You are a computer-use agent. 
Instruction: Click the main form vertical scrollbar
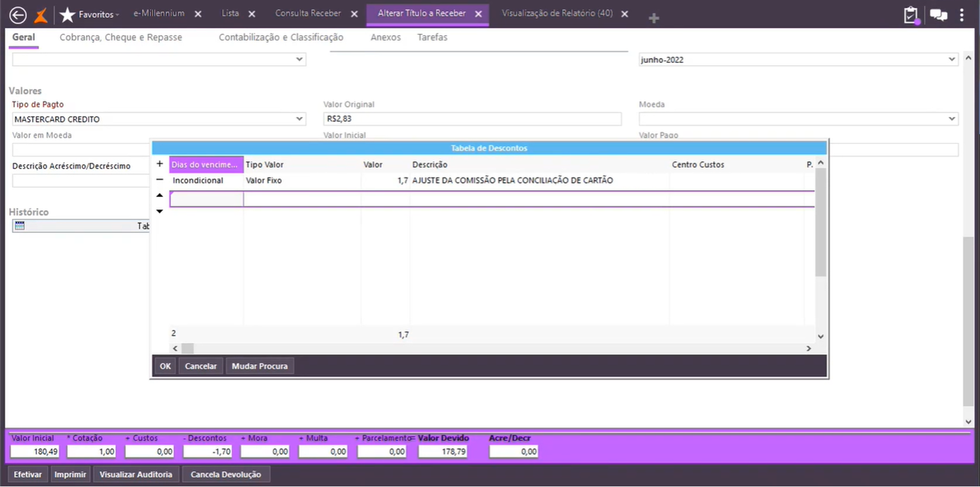point(968,321)
